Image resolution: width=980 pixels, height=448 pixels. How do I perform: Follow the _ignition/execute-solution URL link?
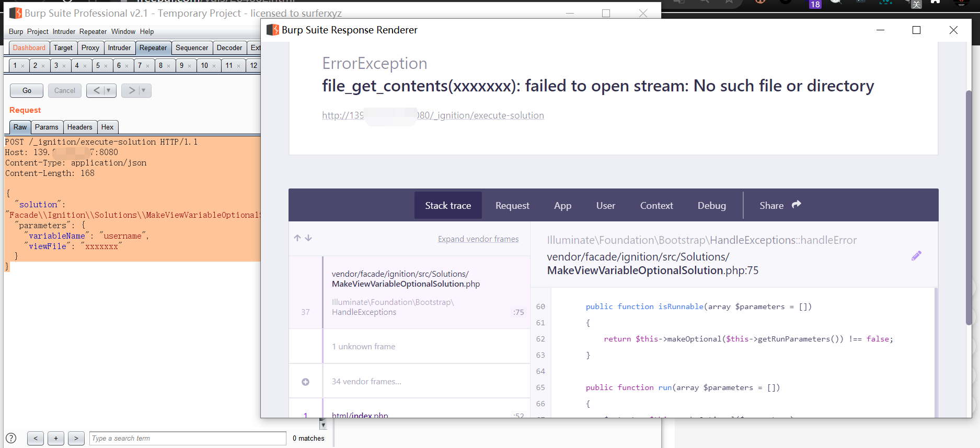[x=433, y=115]
